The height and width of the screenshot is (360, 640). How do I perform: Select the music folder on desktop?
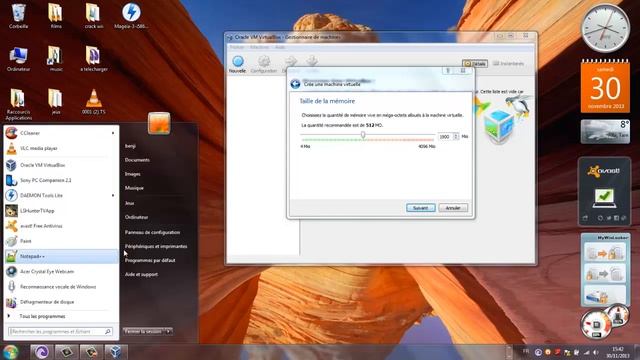click(x=56, y=59)
